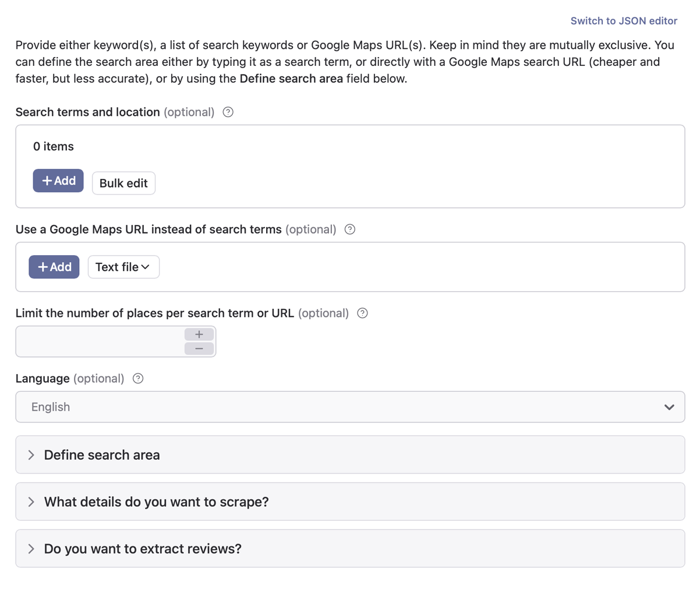Image resolution: width=700 pixels, height=589 pixels.
Task: Open Bulk edit for search terms
Action: [123, 183]
